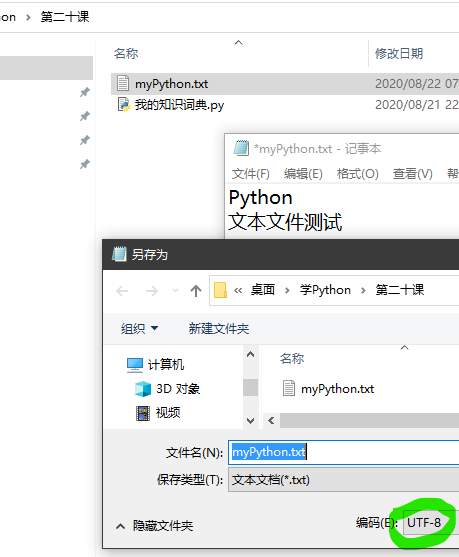The image size is (459, 557).
Task: Open the 格式(O) menu in Notepad
Action: pos(358,174)
